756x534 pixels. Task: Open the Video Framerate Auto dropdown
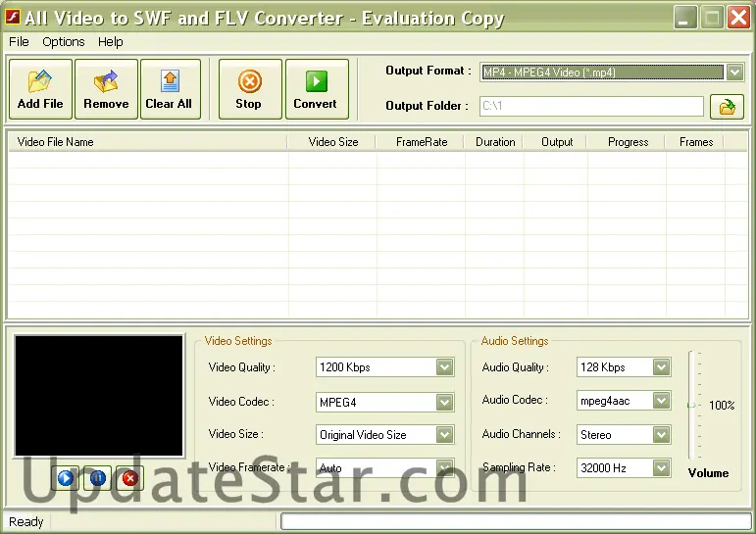coord(444,467)
